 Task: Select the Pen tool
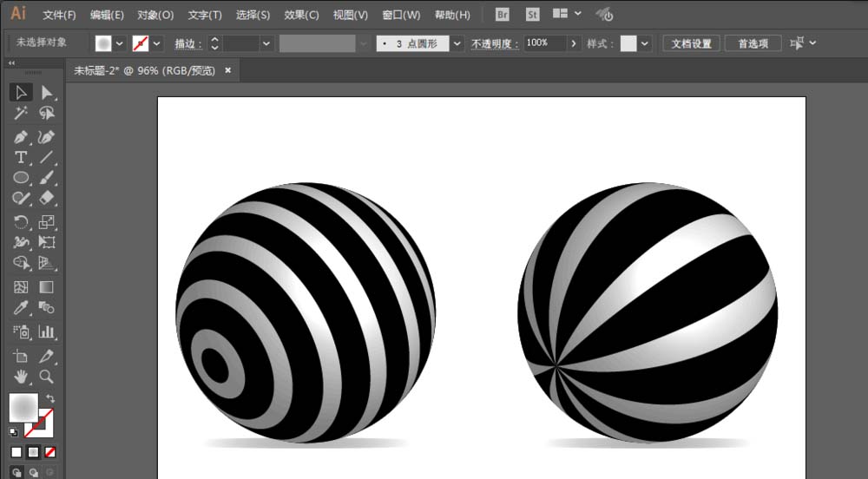21,137
